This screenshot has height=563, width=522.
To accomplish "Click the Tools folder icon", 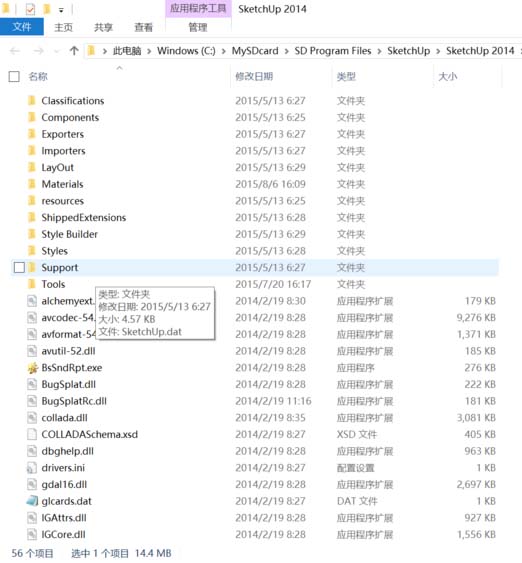I will (x=32, y=284).
